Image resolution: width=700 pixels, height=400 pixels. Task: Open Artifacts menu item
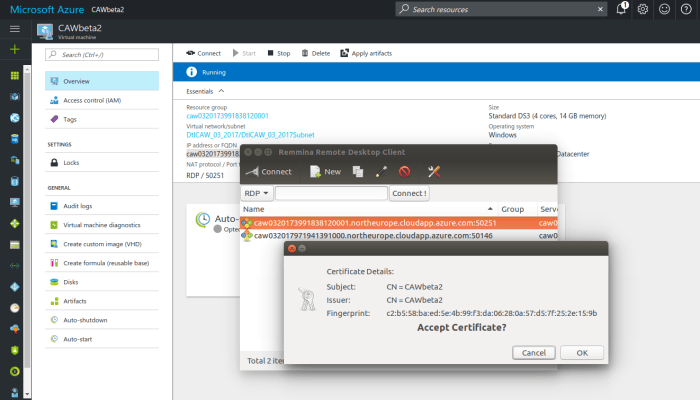pos(102,301)
